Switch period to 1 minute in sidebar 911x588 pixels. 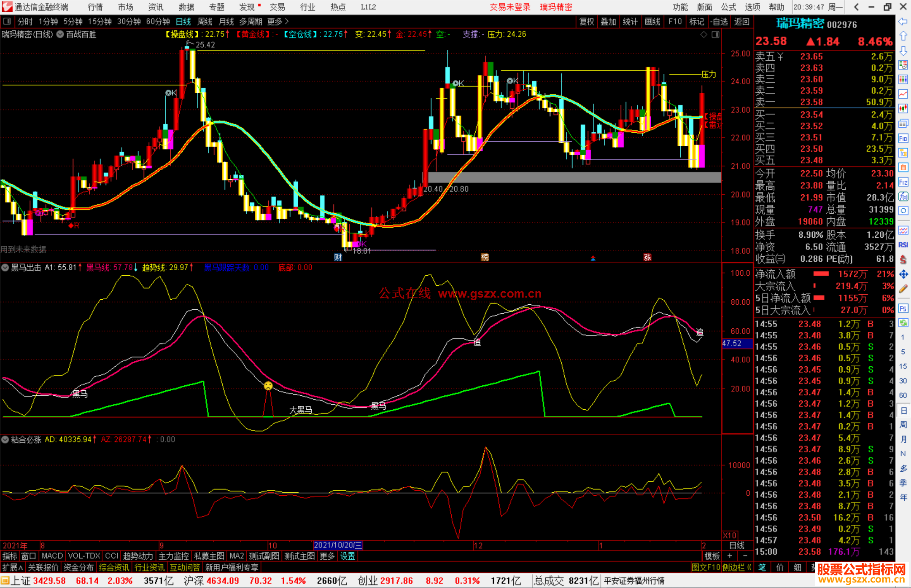tap(903, 337)
